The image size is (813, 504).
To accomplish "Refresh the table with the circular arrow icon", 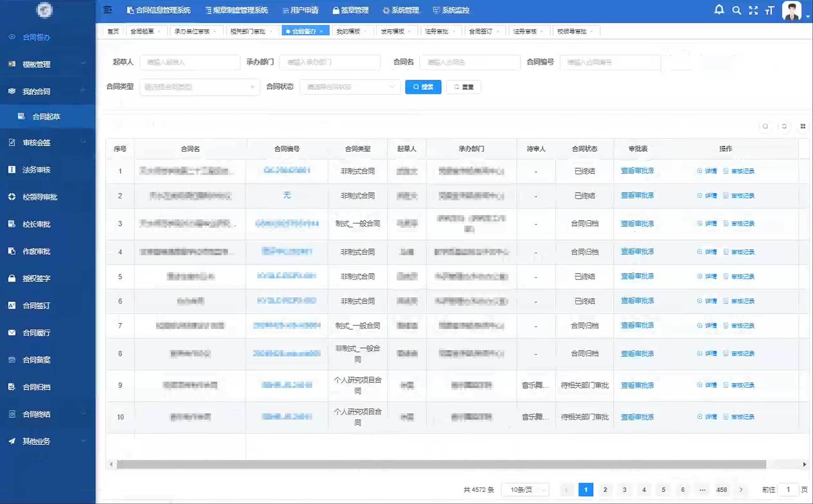I will click(x=784, y=126).
